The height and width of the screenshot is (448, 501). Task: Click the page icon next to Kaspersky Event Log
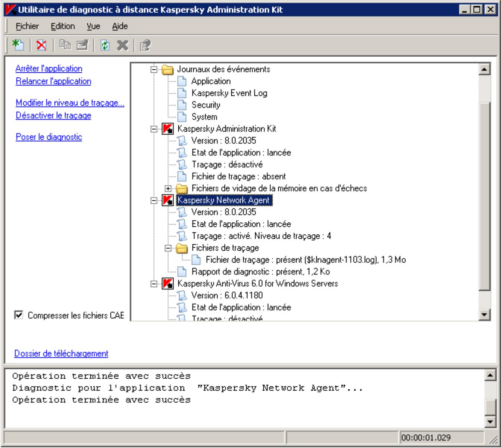point(182,93)
